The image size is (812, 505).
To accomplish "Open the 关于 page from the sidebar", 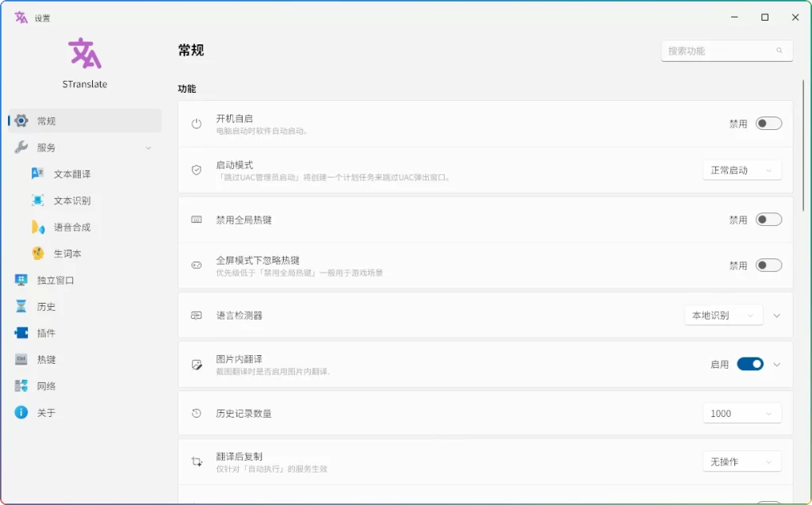I will pyautogui.click(x=22, y=412).
